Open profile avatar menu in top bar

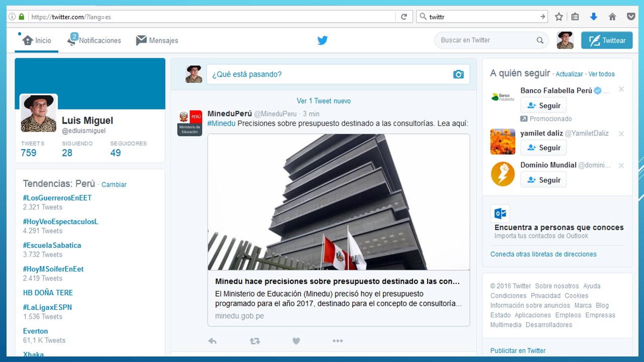coord(565,40)
